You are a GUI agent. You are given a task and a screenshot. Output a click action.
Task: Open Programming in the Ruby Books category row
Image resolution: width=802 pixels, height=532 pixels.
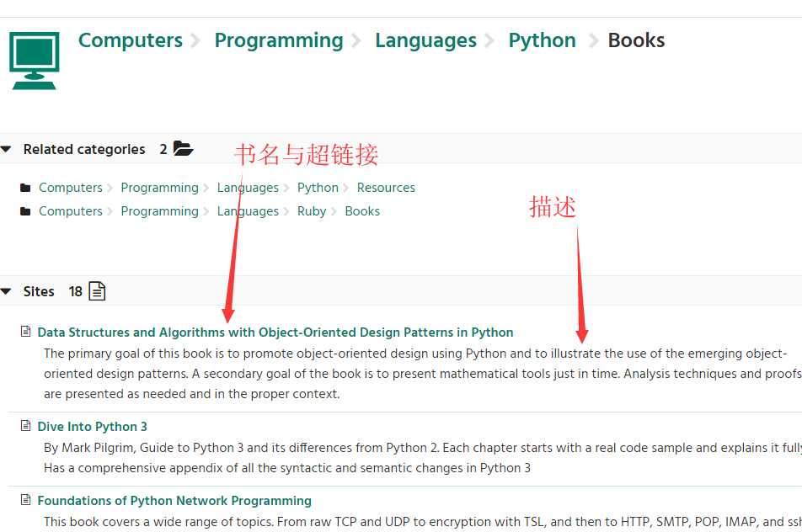click(159, 211)
